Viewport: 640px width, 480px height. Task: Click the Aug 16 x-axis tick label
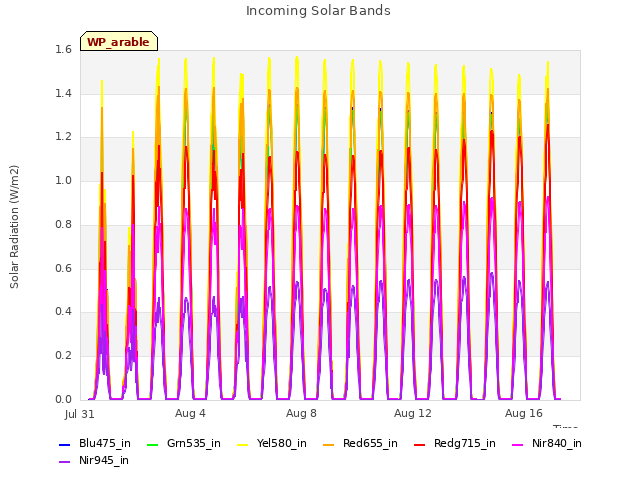pyautogui.click(x=524, y=413)
